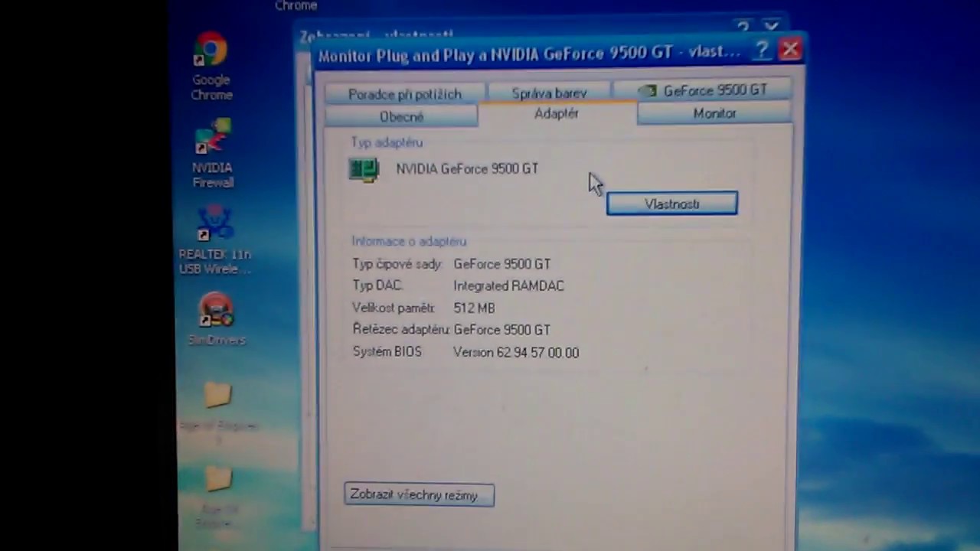Click the Řetězec adaptéru label
980x551 pixels.
point(401,329)
